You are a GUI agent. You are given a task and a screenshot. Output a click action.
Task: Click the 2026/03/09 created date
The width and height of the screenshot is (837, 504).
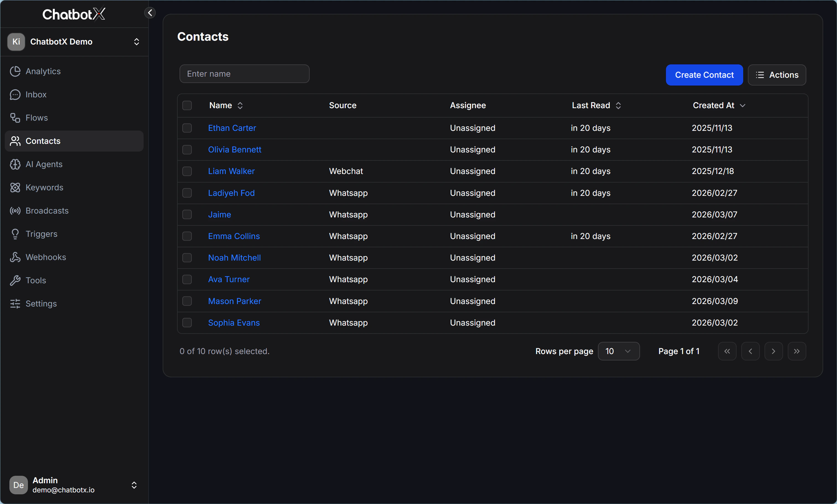[x=715, y=301]
